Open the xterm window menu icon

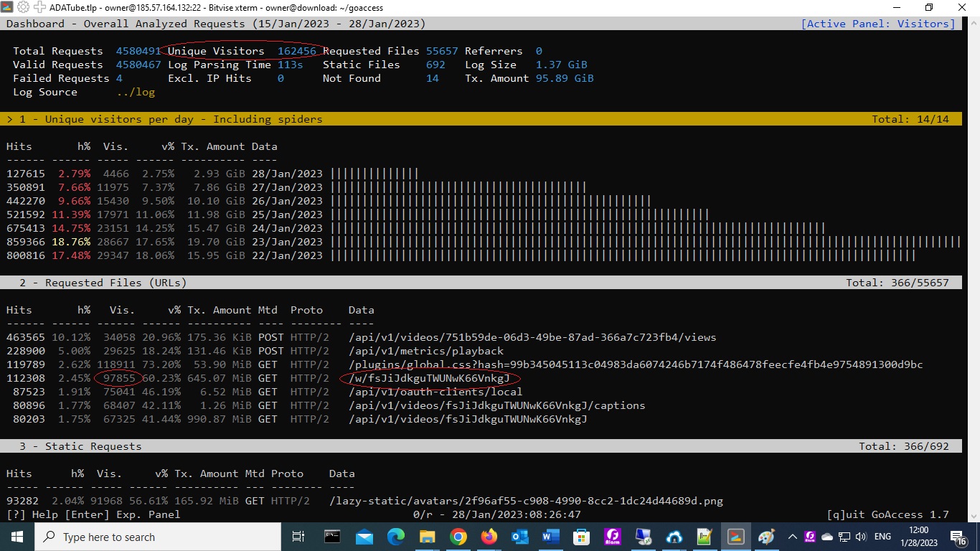point(6,8)
